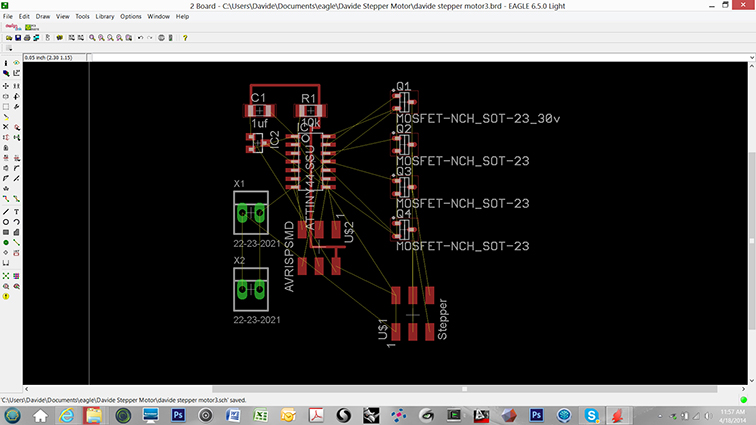Viewport: 756px width, 425px height.
Task: Click the Stop command icon
Action: pyautogui.click(x=162, y=38)
